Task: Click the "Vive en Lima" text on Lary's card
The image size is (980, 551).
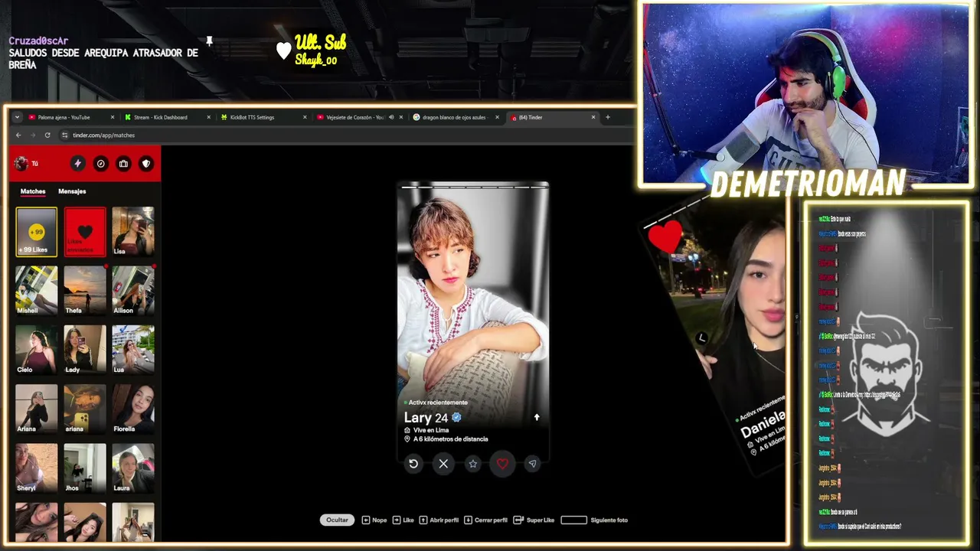Action: point(431,430)
